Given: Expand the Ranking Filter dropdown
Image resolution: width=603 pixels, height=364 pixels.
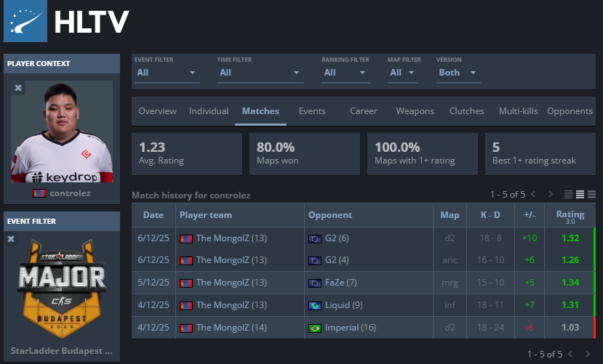Looking at the screenshot, I should [x=340, y=73].
